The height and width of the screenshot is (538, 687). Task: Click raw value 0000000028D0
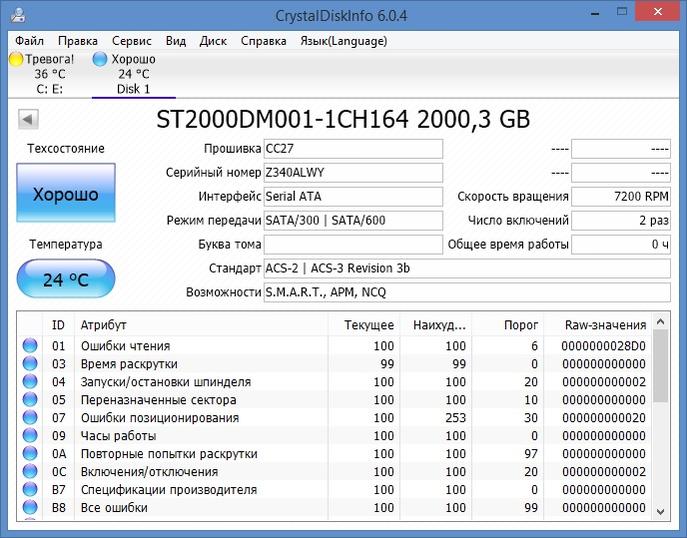[x=603, y=346]
